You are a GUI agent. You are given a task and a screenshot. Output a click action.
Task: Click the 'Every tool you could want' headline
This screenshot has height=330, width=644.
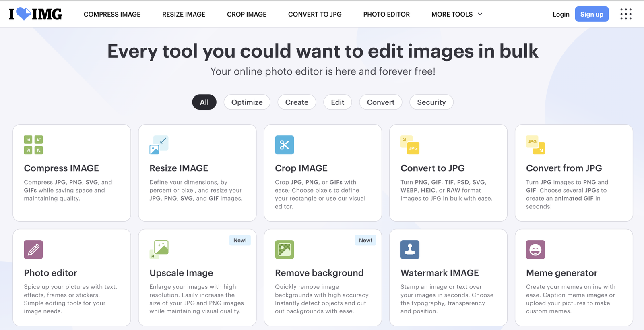coord(323,51)
